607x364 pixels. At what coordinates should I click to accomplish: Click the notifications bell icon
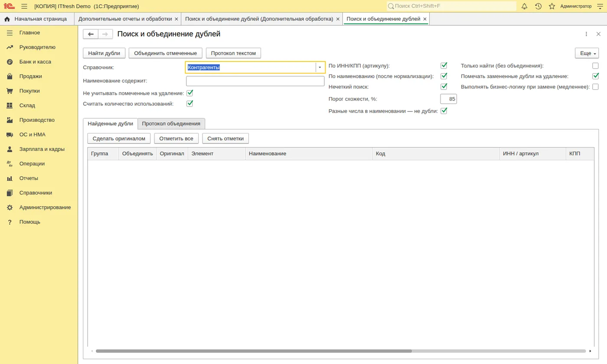pos(524,6)
